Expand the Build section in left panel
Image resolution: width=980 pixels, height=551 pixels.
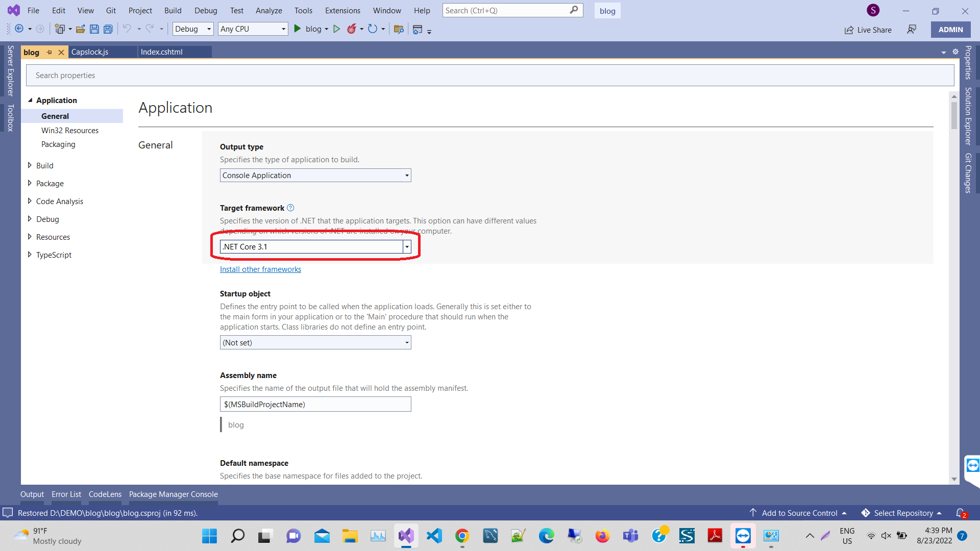[x=30, y=165]
